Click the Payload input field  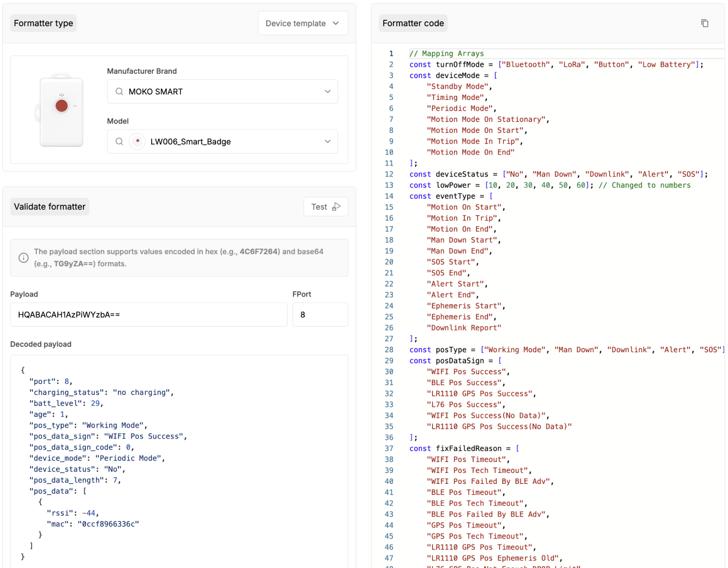(x=148, y=315)
